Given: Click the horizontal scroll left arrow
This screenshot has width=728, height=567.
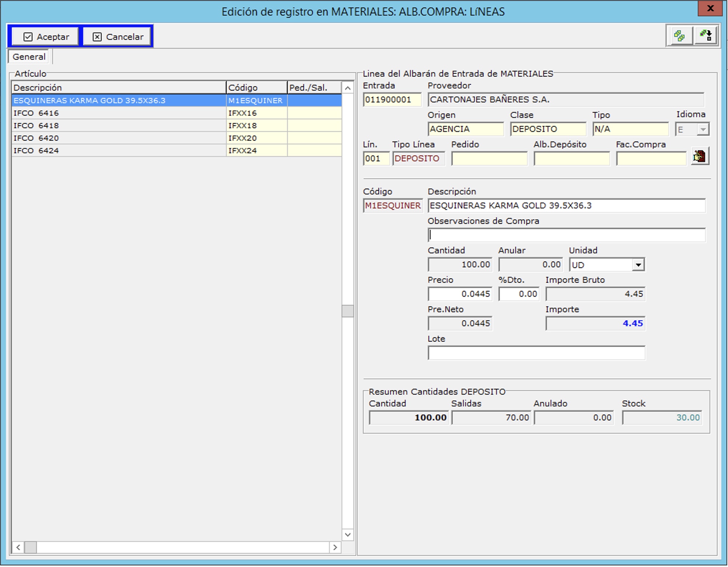Looking at the screenshot, I should coord(18,547).
